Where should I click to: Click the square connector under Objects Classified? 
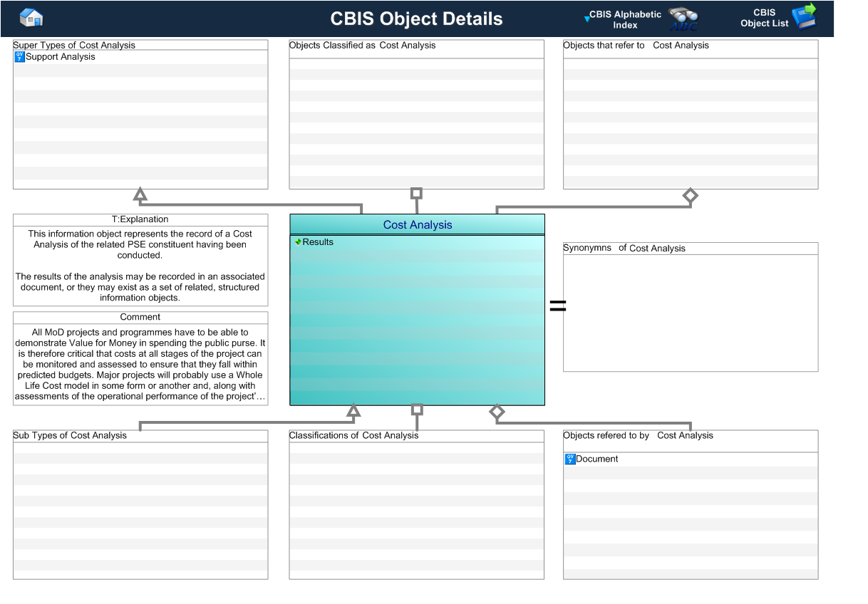tap(417, 193)
